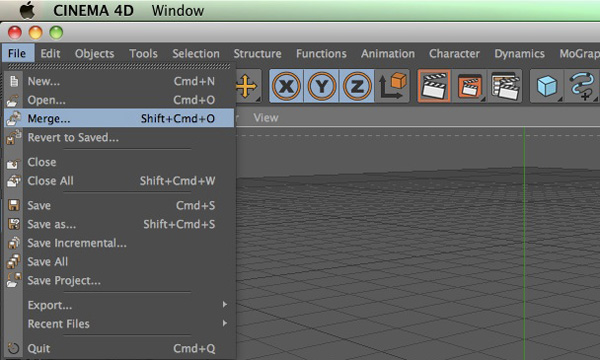Viewport: 600px width, 360px height.
Task: Toggle the Z axis lock
Action: click(357, 86)
